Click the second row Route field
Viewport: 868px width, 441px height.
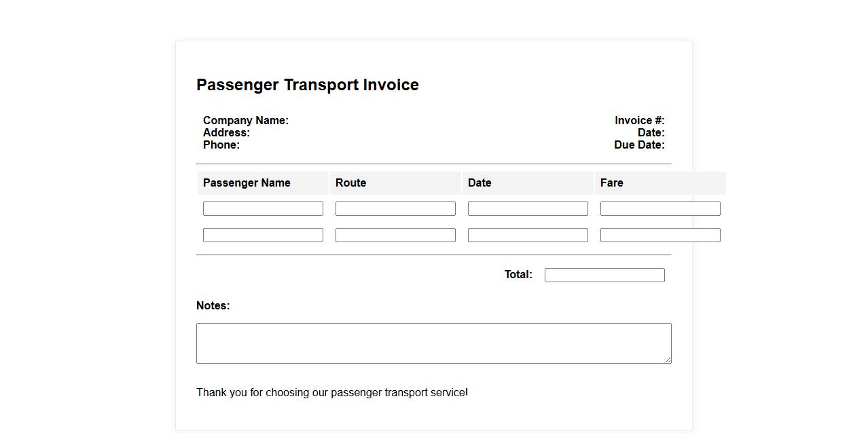tap(395, 235)
